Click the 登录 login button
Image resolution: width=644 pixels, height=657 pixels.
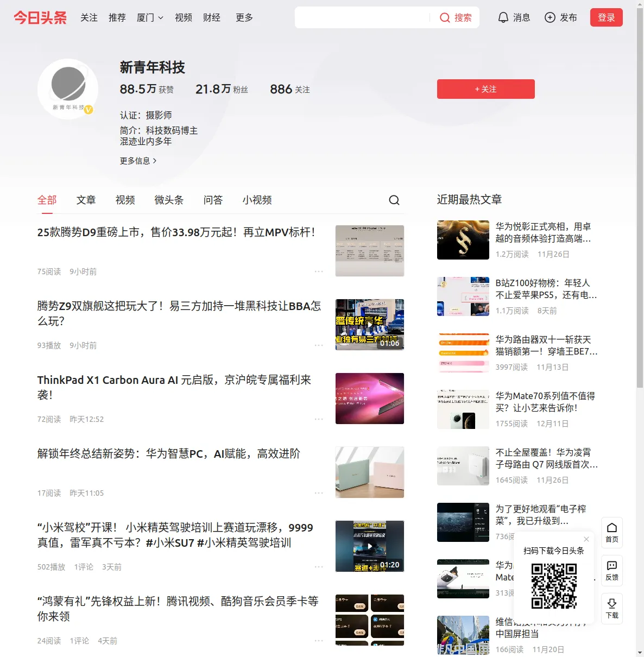(x=607, y=18)
